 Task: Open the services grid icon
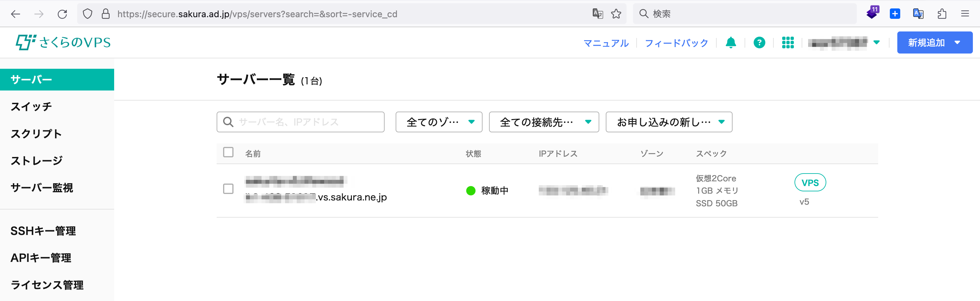pyautogui.click(x=787, y=42)
